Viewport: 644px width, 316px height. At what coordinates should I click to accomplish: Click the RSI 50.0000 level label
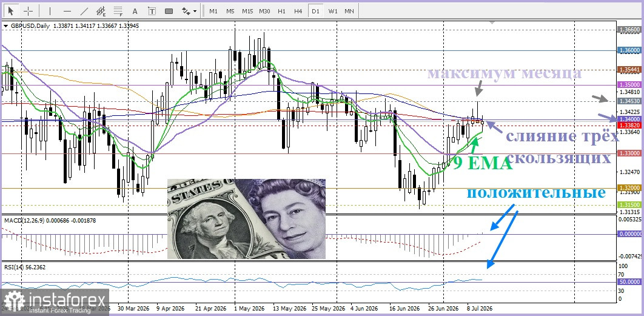[x=629, y=282]
